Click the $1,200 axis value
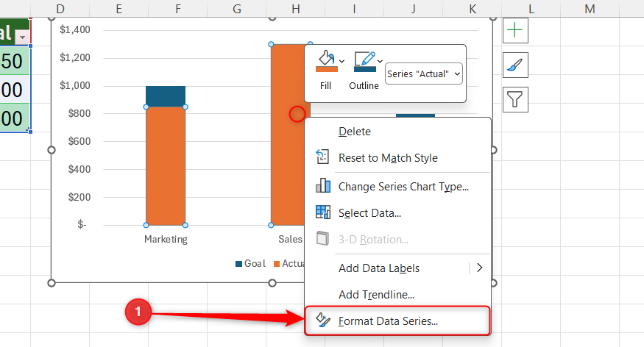 click(x=75, y=57)
